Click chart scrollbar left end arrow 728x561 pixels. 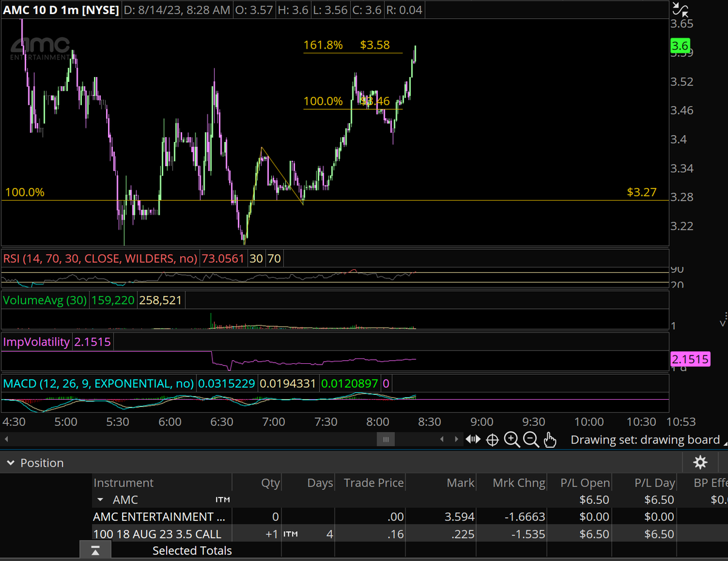(x=7, y=439)
